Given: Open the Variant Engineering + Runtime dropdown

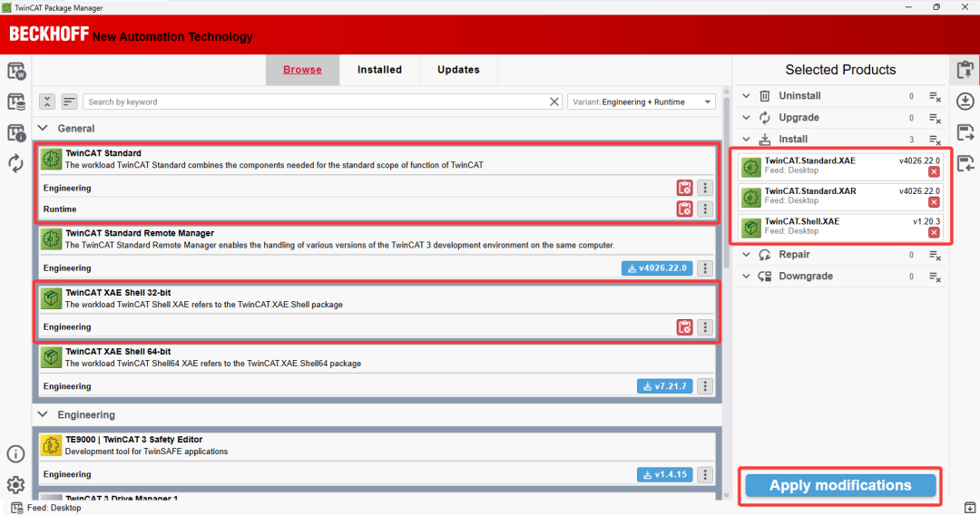Looking at the screenshot, I should click(x=642, y=102).
